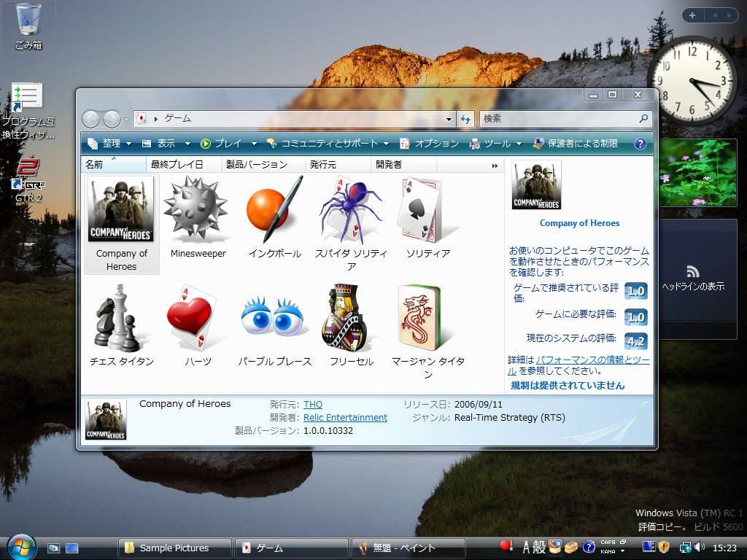Open the Windows Start orb
Screen dimensions: 747x560
tap(21, 547)
